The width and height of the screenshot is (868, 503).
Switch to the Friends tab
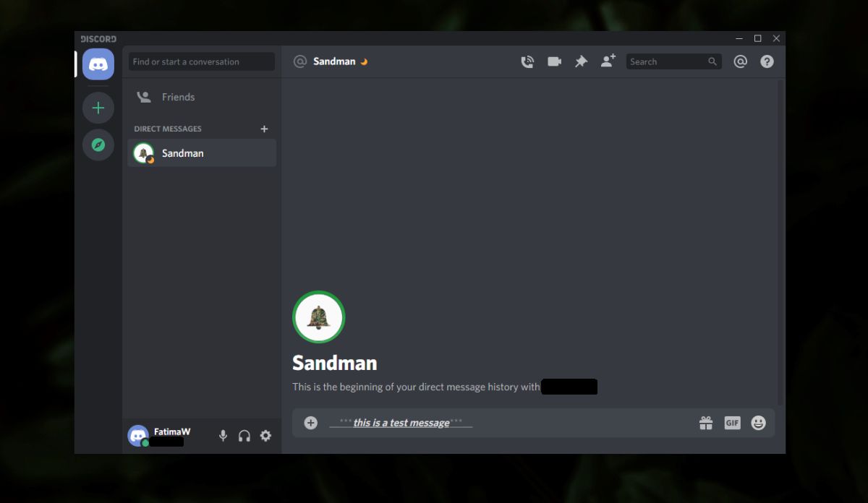coord(179,97)
